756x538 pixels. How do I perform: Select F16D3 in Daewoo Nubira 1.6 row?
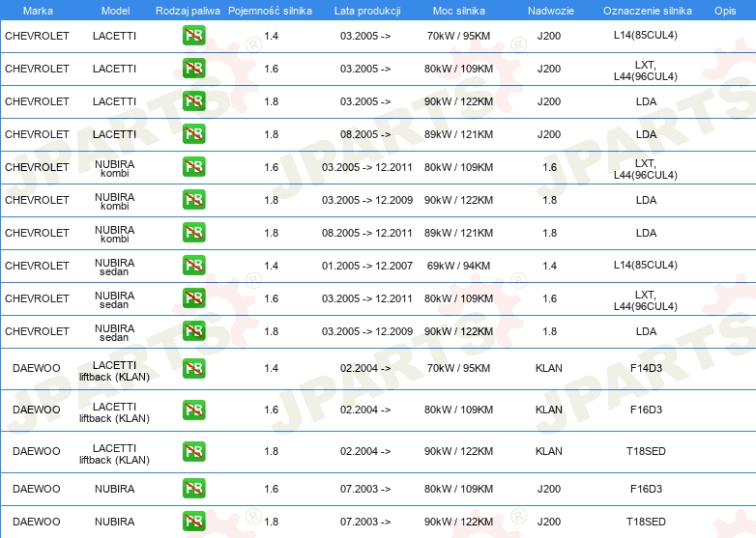(646, 489)
